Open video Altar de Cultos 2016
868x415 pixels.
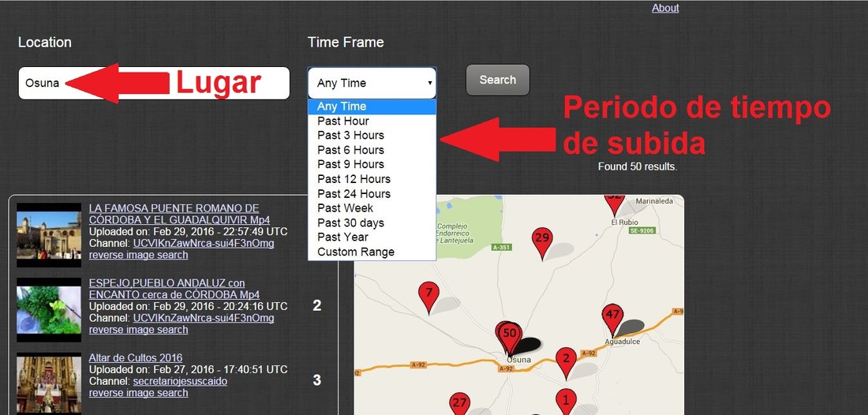pos(135,358)
